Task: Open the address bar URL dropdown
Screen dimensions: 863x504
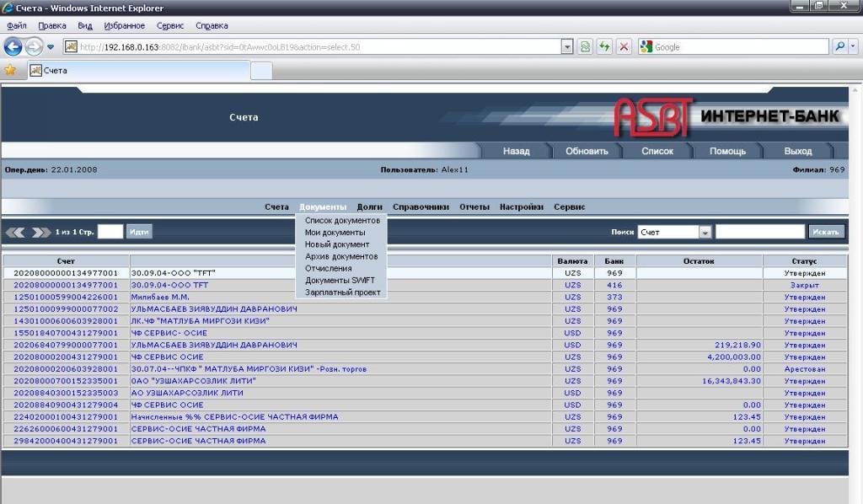Action: [567, 47]
